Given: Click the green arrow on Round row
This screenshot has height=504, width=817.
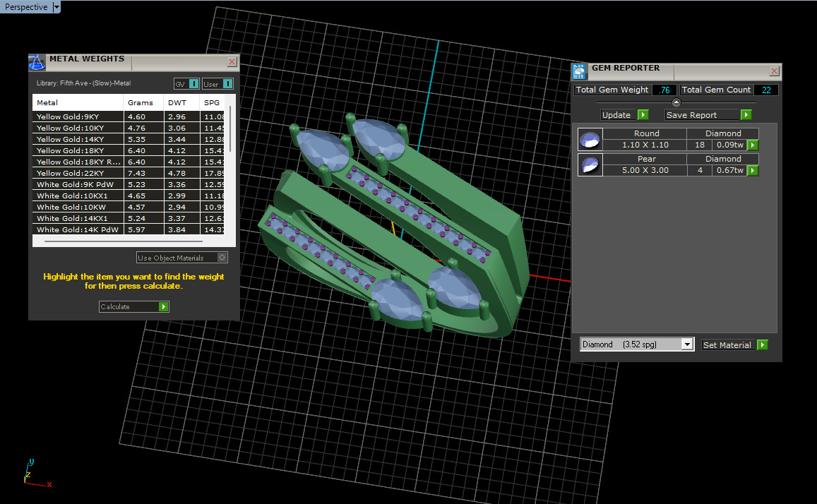Looking at the screenshot, I should (753, 145).
